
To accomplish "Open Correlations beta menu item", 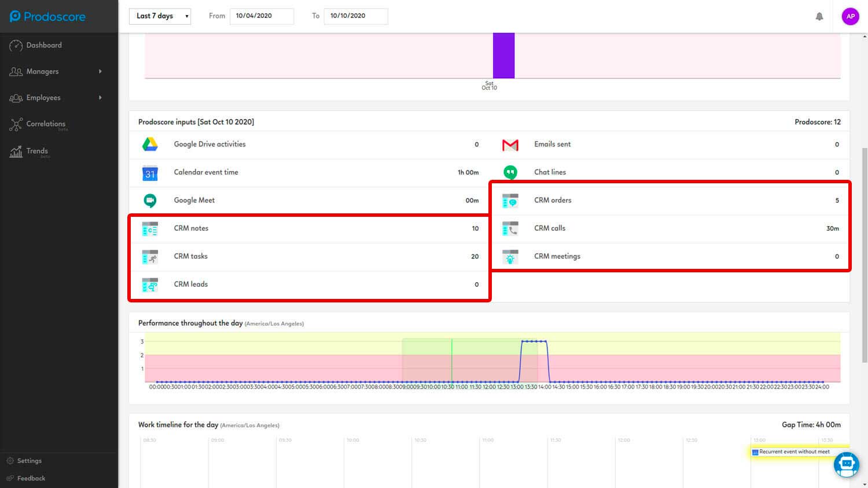I will click(x=47, y=125).
